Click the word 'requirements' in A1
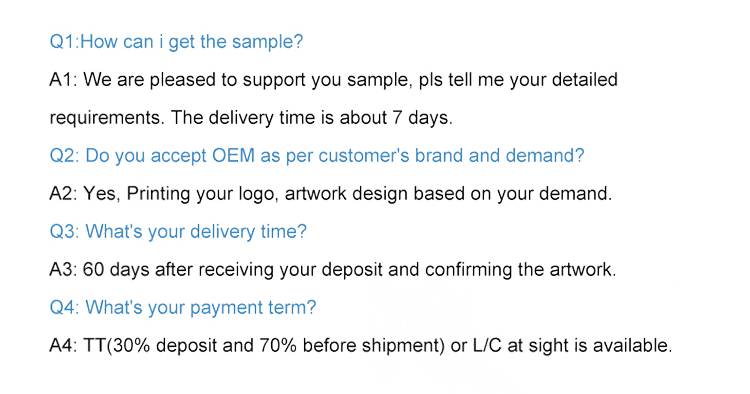The height and width of the screenshot is (394, 750). [x=107, y=118]
